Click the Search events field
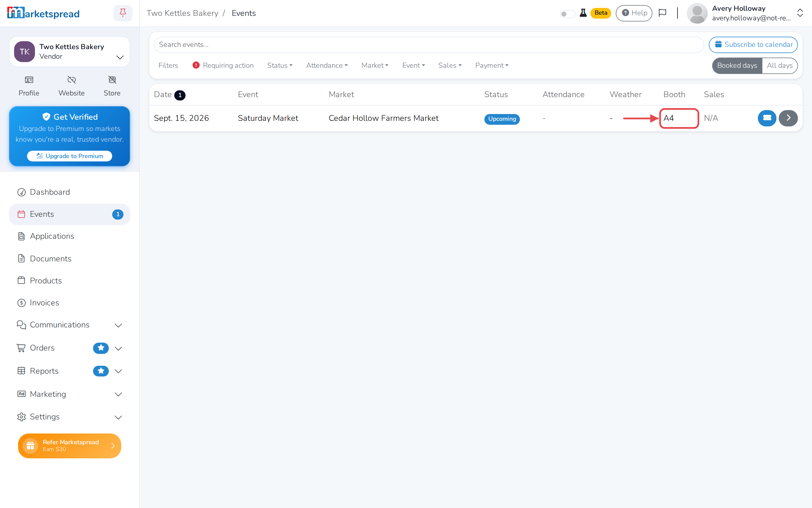This screenshot has width=812, height=508. 429,45
